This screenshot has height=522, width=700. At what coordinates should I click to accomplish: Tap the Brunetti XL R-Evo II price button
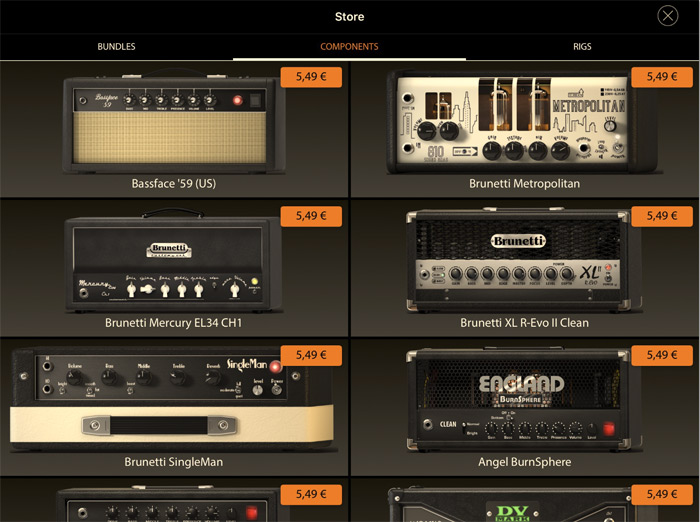(661, 216)
